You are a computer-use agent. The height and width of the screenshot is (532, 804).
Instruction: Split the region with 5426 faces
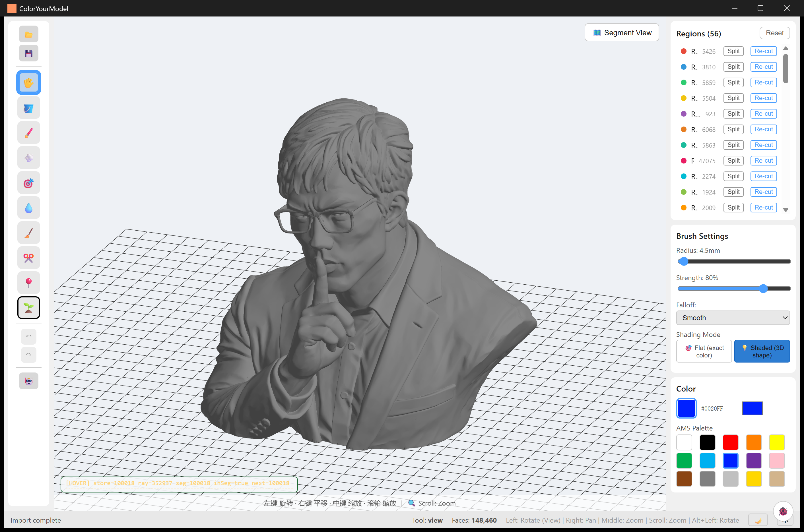point(733,51)
